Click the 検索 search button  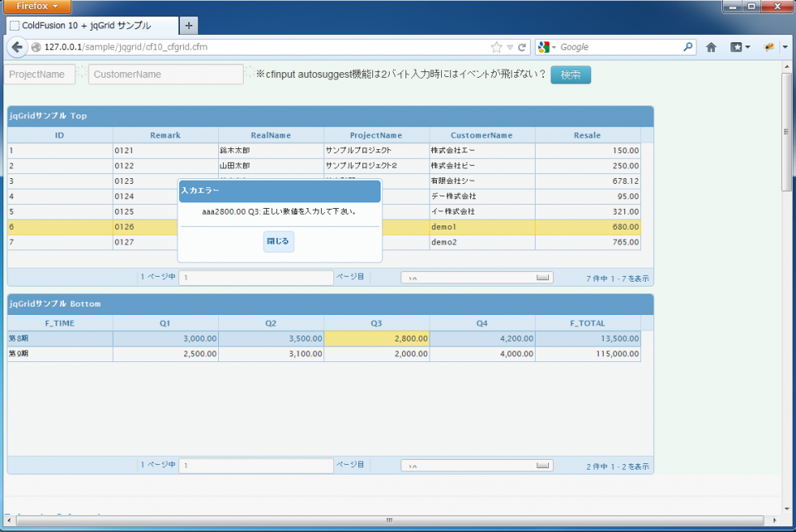pyautogui.click(x=570, y=74)
